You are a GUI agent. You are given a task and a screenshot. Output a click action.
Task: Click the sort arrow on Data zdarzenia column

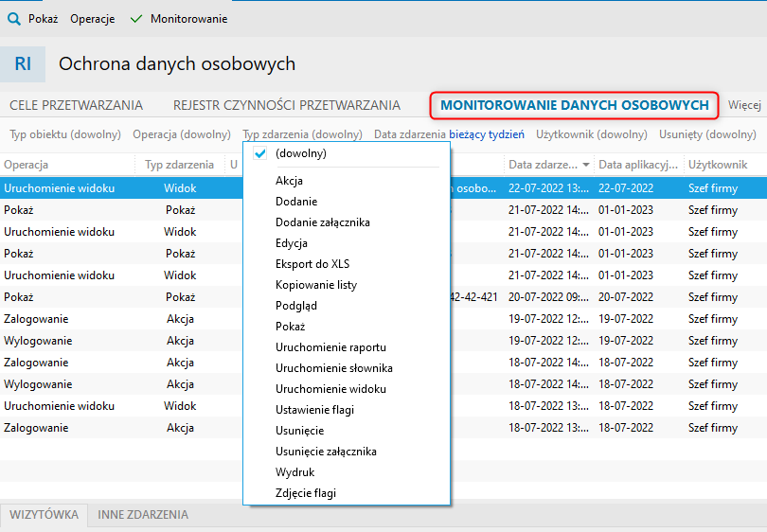pyautogui.click(x=586, y=165)
